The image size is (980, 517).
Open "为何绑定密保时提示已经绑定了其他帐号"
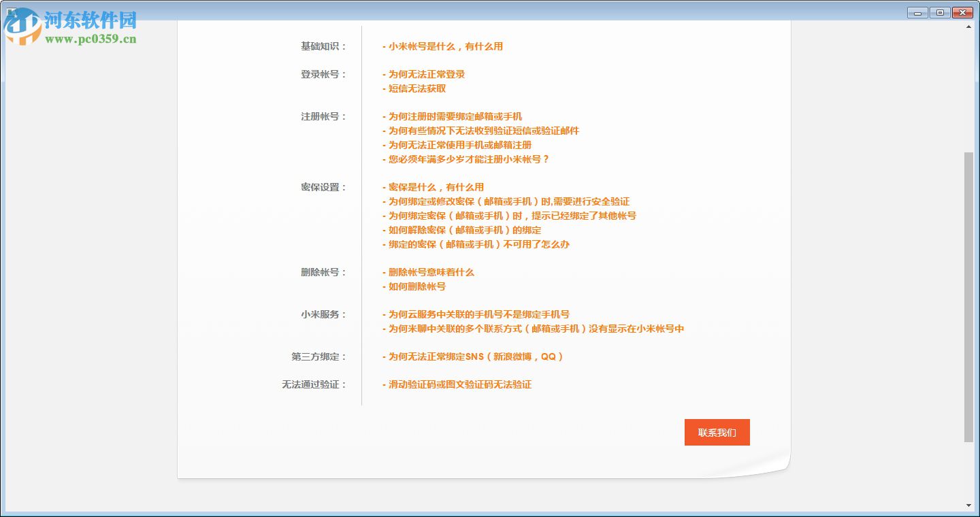[510, 216]
